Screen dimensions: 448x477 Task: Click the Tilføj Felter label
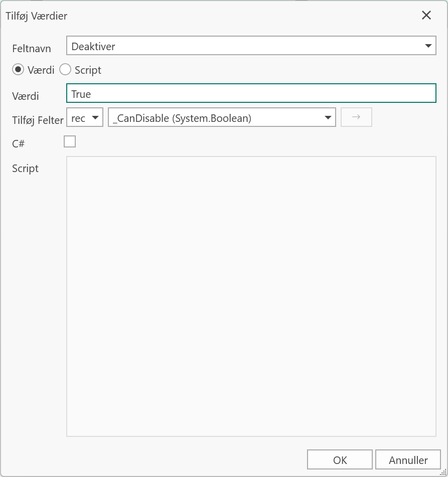[x=38, y=120]
